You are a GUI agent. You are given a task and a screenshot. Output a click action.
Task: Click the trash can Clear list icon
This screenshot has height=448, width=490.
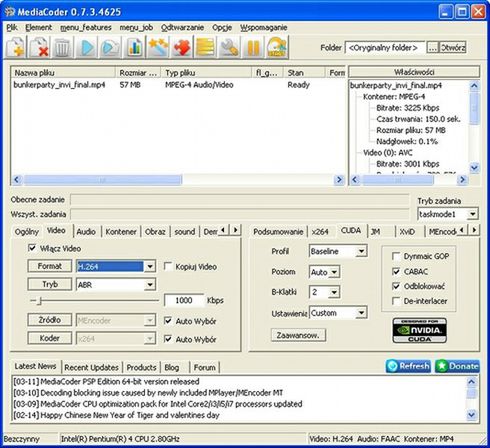coord(62,47)
